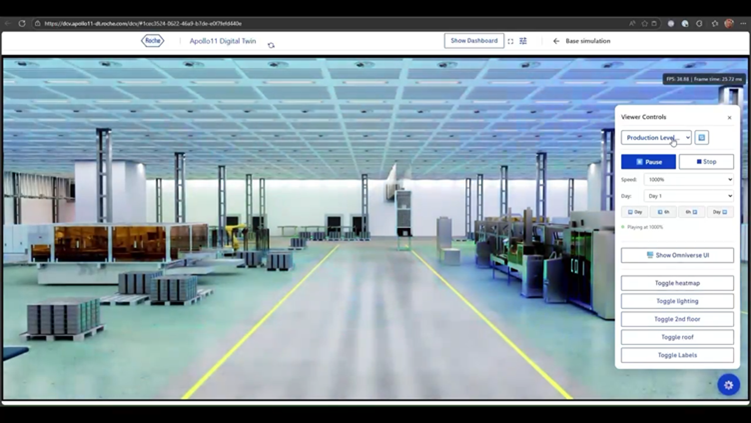Toggle lighting in the scene
The height and width of the screenshot is (423, 751).
[677, 301]
